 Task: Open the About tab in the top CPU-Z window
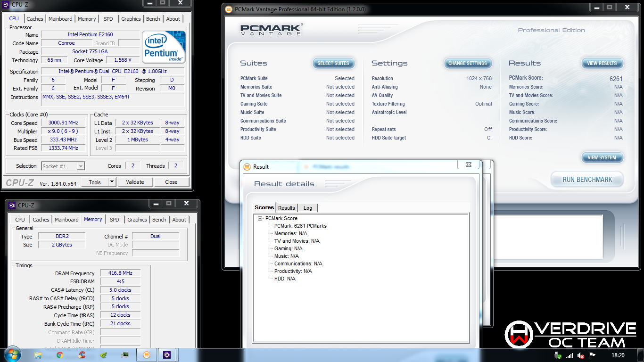pos(173,19)
